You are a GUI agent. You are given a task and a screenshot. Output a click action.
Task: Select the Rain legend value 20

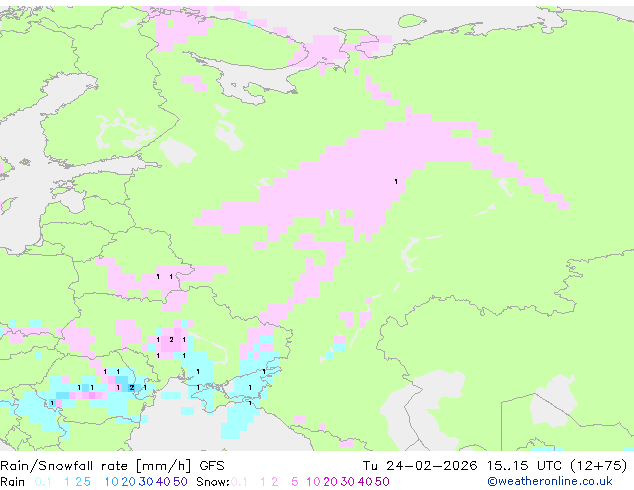pyautogui.click(x=129, y=482)
